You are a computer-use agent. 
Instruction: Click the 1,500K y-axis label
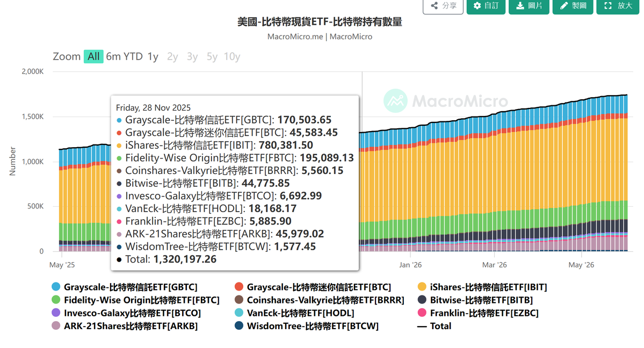click(x=32, y=117)
